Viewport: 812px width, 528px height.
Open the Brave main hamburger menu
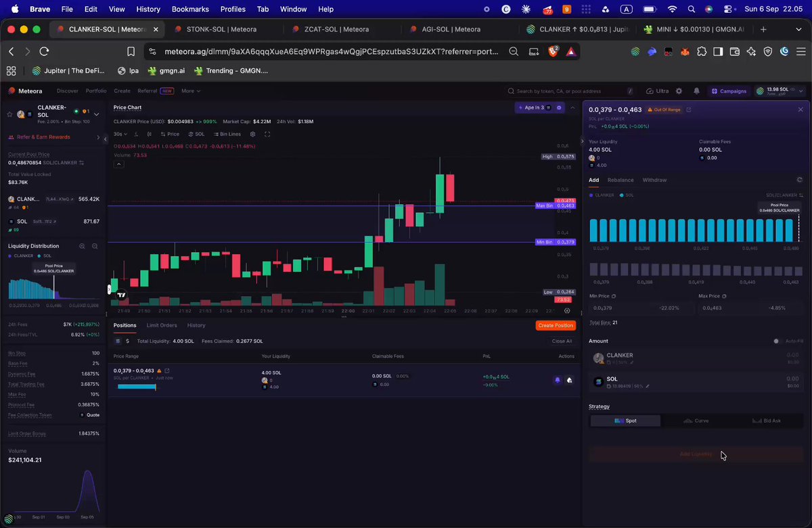(801, 51)
